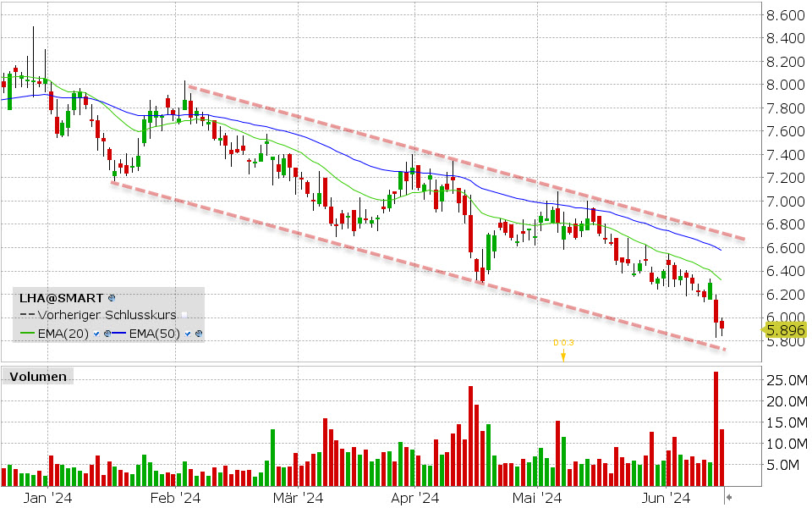Click the D 0.3 dividend label
The width and height of the screenshot is (812, 508).
point(563,343)
